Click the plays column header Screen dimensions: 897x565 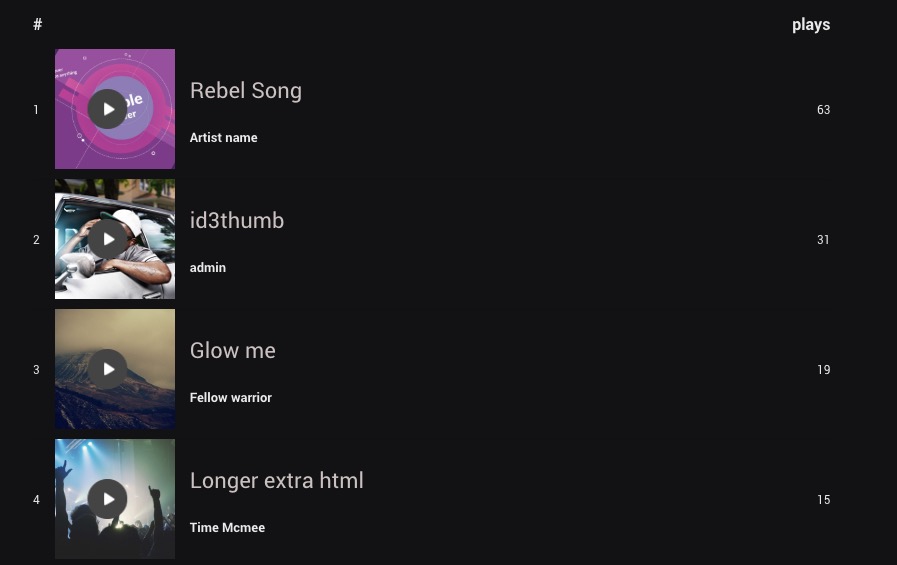point(811,25)
